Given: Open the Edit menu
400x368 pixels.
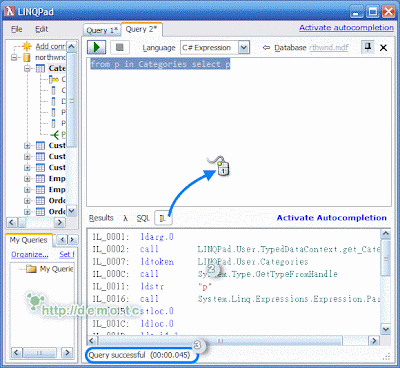Looking at the screenshot, I should (41, 29).
